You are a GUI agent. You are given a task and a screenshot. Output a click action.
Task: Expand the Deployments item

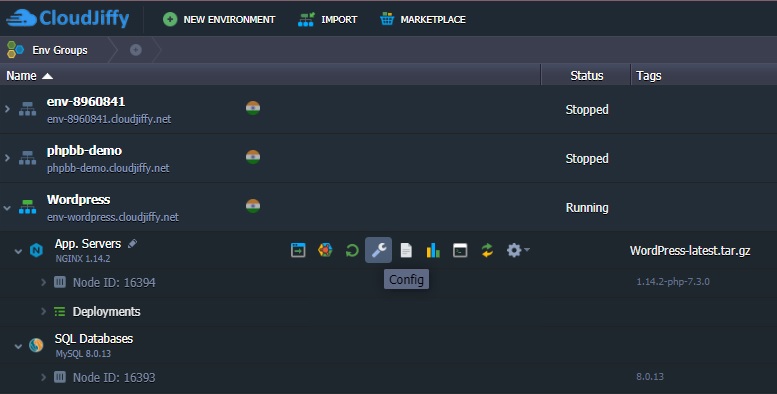pyautogui.click(x=43, y=311)
